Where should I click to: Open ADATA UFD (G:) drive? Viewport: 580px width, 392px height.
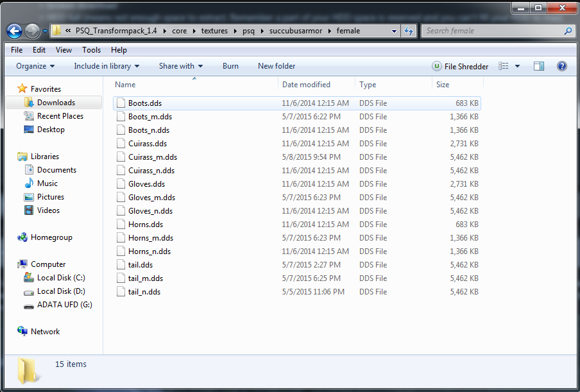58,305
